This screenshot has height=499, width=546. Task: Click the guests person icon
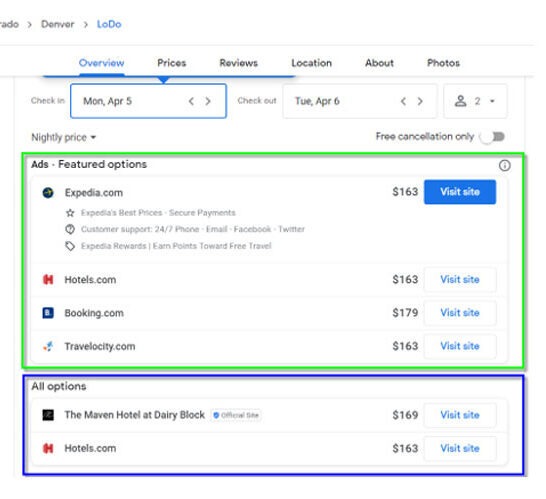tap(460, 101)
